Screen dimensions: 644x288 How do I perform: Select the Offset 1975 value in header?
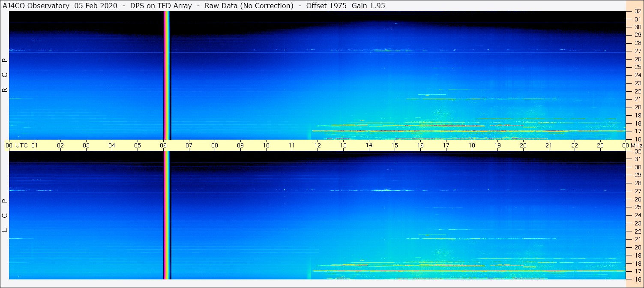tap(326, 6)
